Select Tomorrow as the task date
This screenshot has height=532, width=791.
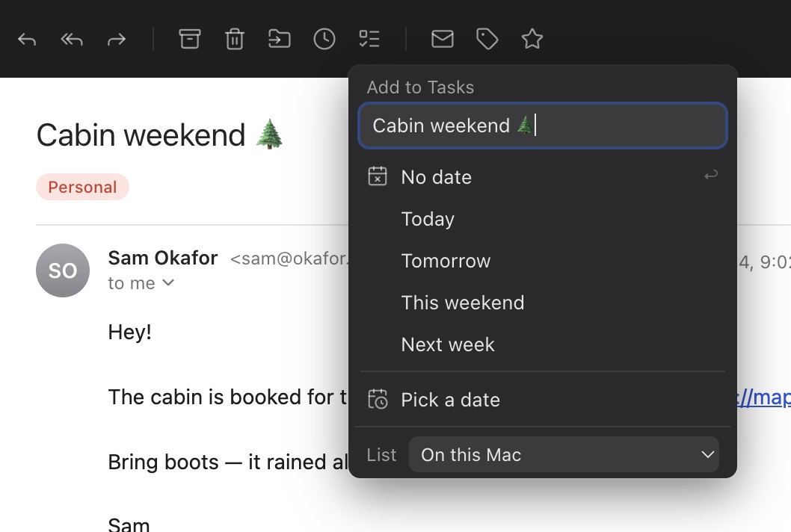(543, 261)
